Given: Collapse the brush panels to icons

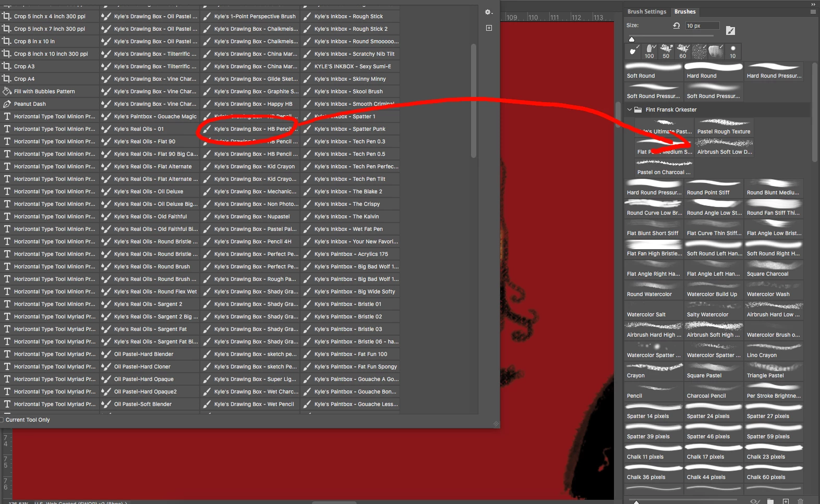Looking at the screenshot, I should point(813,4).
